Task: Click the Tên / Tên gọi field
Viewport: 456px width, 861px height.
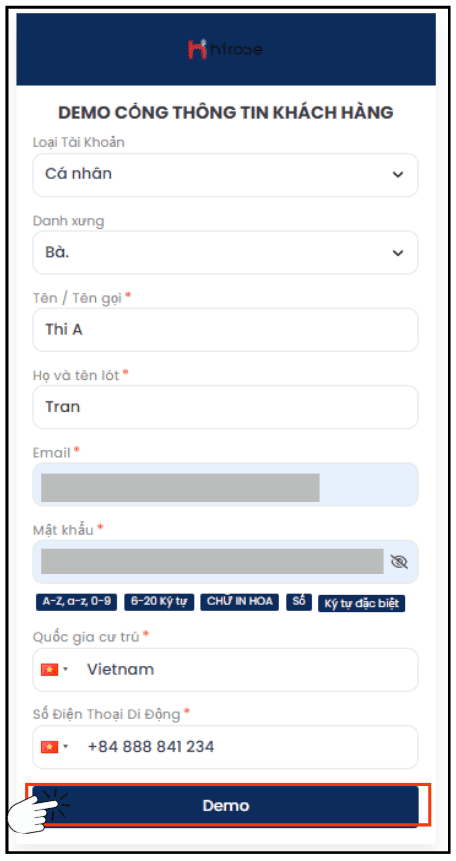Action: 225,329
